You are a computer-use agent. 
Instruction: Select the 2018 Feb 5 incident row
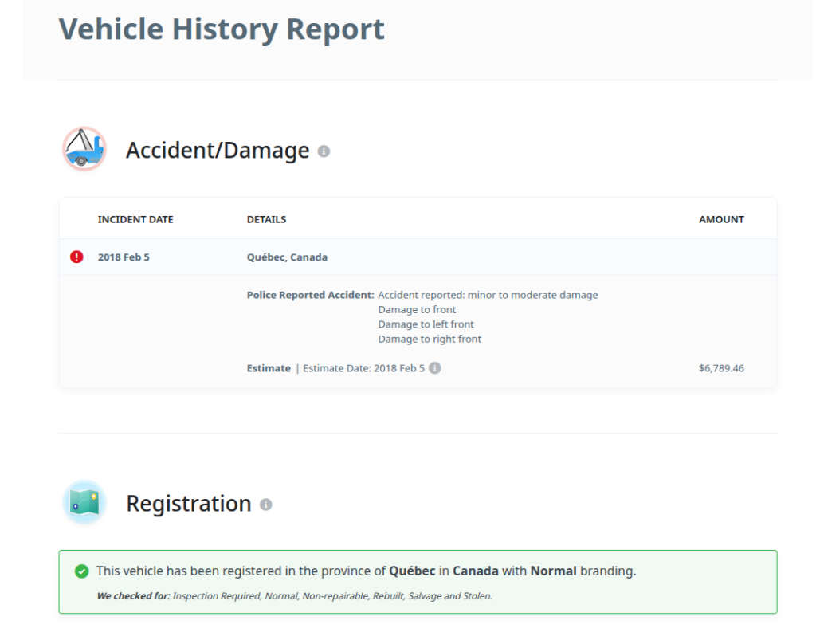(124, 257)
